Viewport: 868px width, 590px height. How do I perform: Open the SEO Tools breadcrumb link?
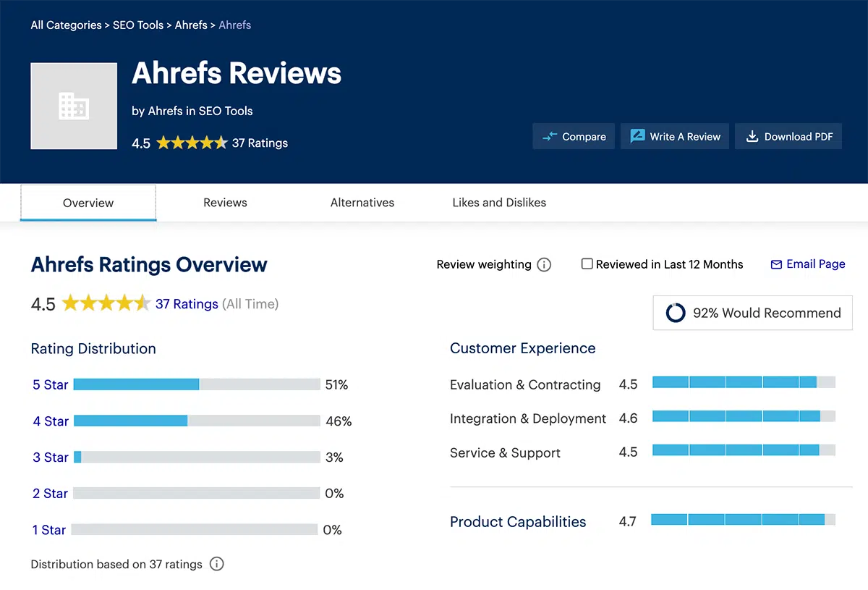[x=138, y=25]
